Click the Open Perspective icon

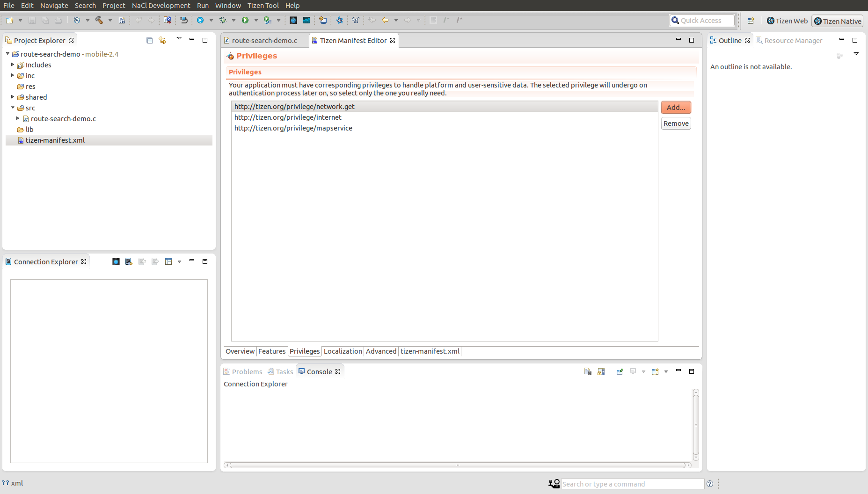751,21
